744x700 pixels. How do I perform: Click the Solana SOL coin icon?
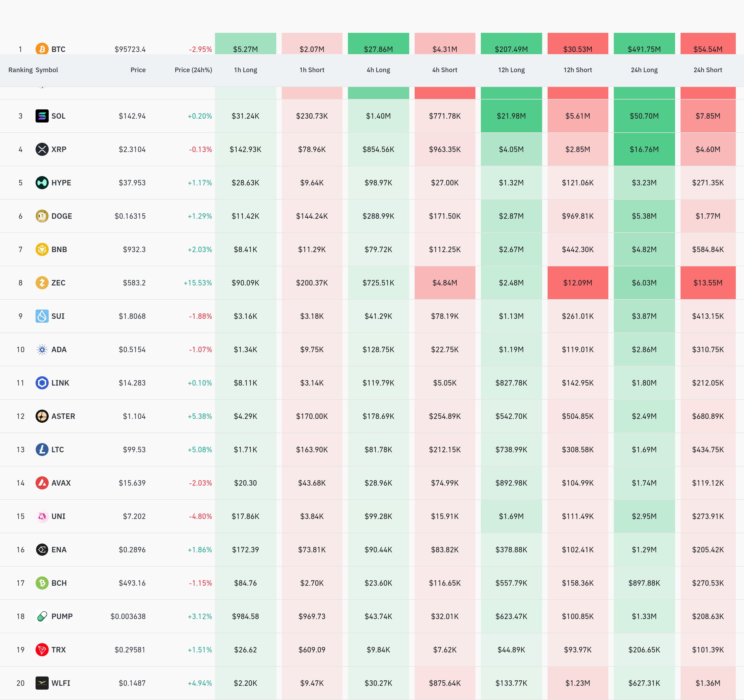coord(42,116)
